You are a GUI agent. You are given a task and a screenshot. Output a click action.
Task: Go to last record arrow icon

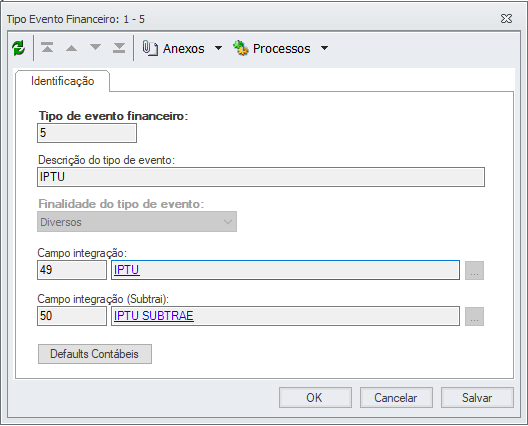[x=119, y=48]
